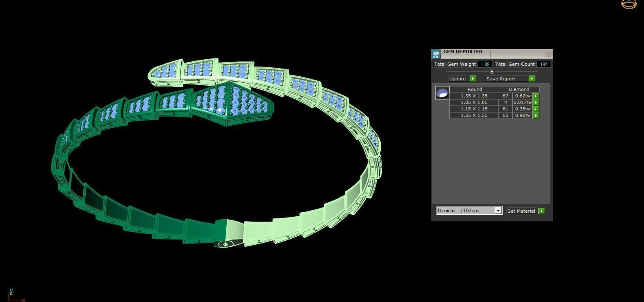The width and height of the screenshot is (644, 302).
Task: Click green arrow for 1.35 X 1.35 row
Action: [x=536, y=96]
